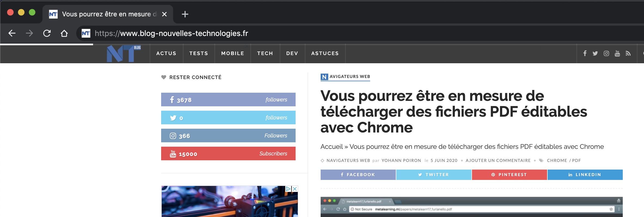Image resolution: width=644 pixels, height=217 pixels.
Task: Open the article's Chrome screenshot image
Action: (x=472, y=207)
